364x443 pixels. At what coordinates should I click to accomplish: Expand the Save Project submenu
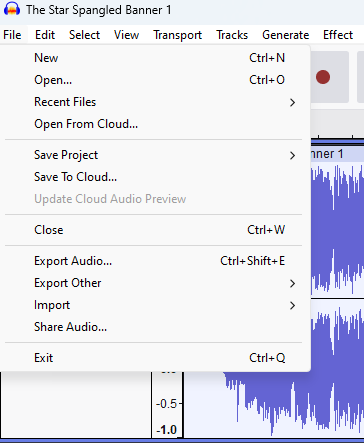click(155, 155)
